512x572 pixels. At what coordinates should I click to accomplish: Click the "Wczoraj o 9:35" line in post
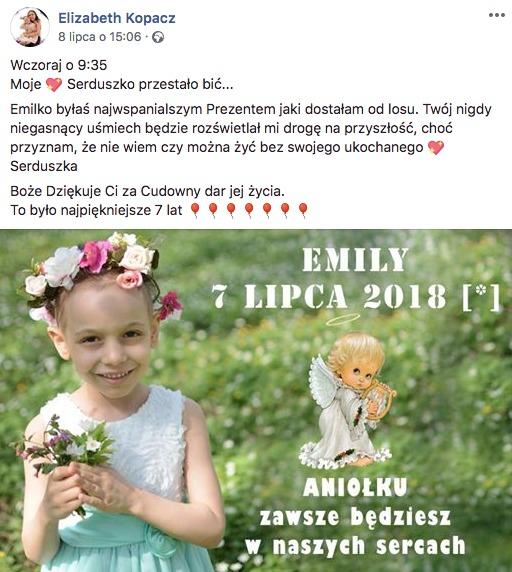(59, 65)
